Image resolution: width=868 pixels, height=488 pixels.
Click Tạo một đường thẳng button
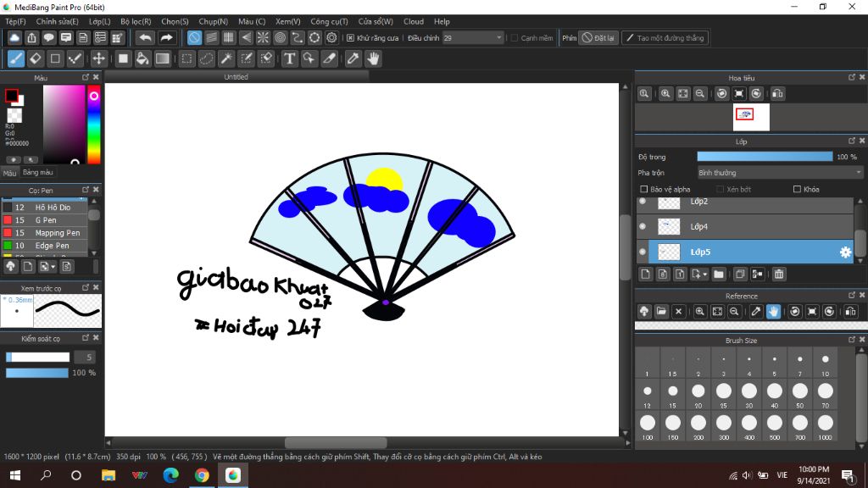click(665, 38)
